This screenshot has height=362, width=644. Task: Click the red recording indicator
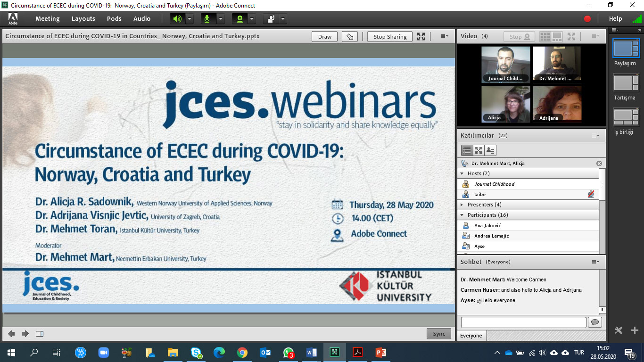coord(587,19)
